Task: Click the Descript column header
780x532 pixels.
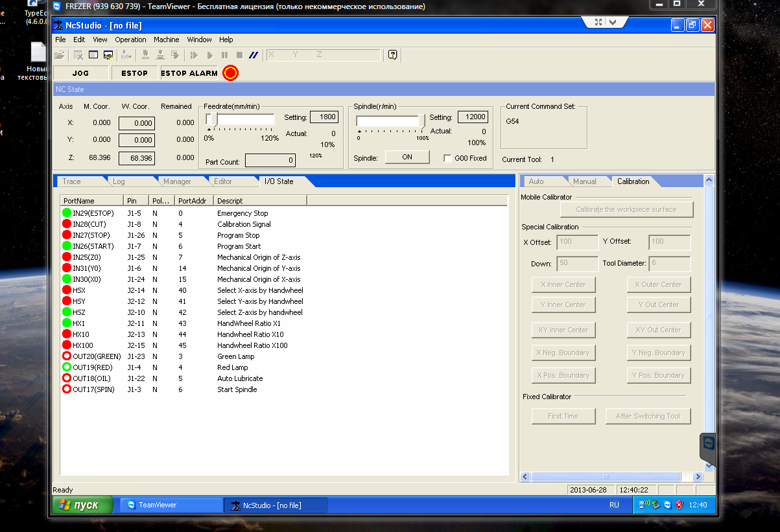Action: (x=260, y=201)
